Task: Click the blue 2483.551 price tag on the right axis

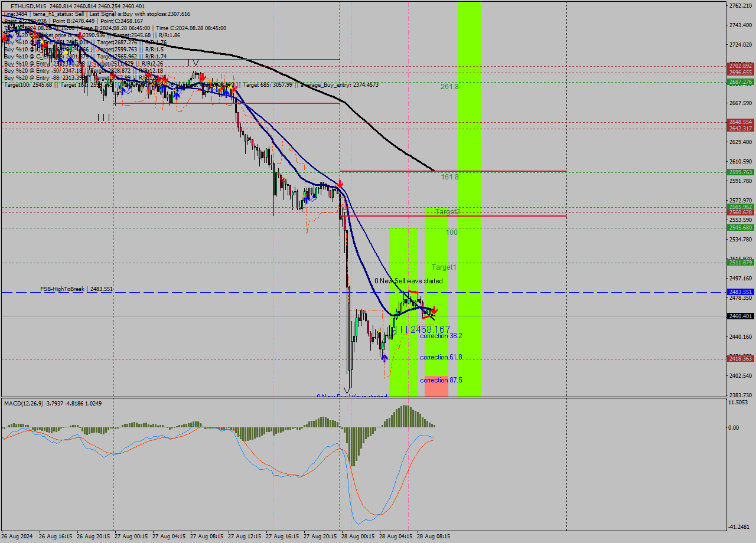Action: pyautogui.click(x=739, y=292)
